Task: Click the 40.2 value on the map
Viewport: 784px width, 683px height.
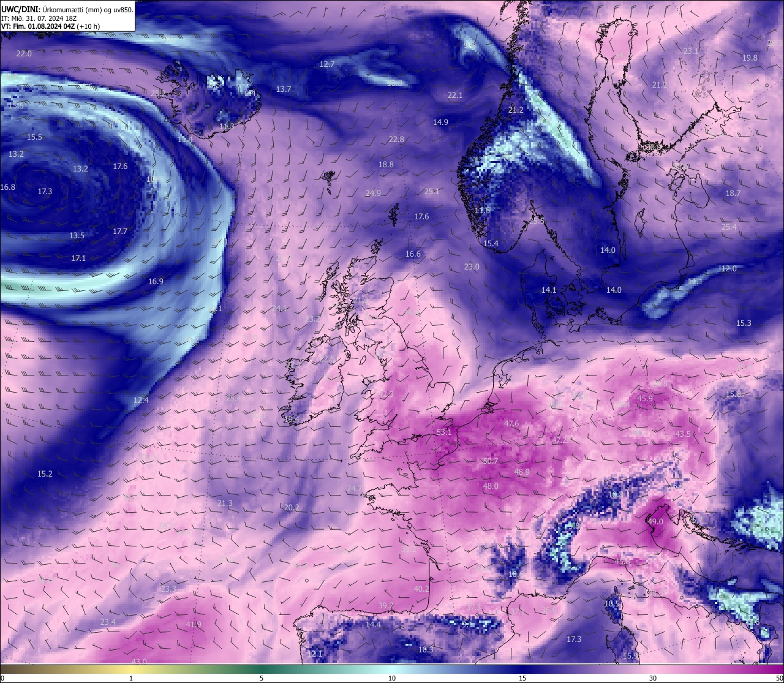Action: pos(421,589)
